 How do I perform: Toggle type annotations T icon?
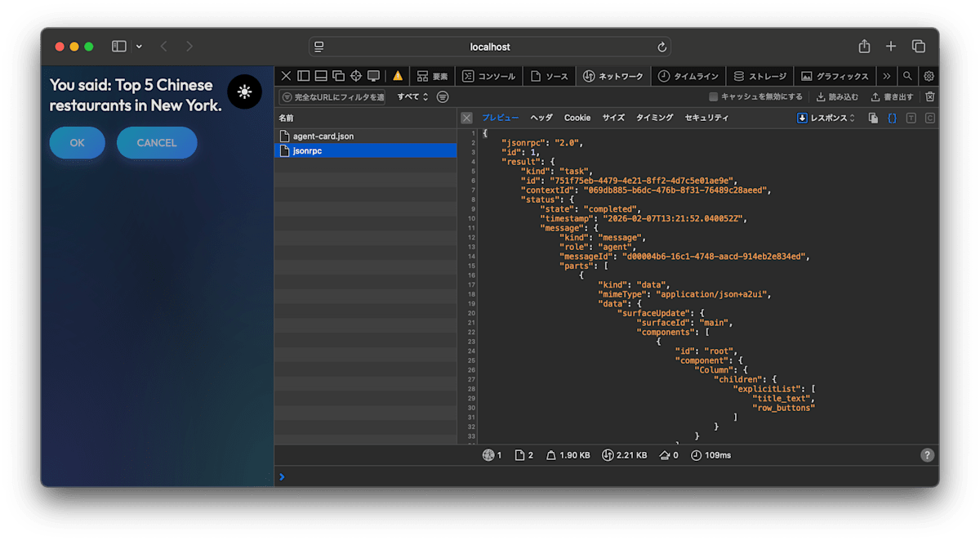(911, 118)
